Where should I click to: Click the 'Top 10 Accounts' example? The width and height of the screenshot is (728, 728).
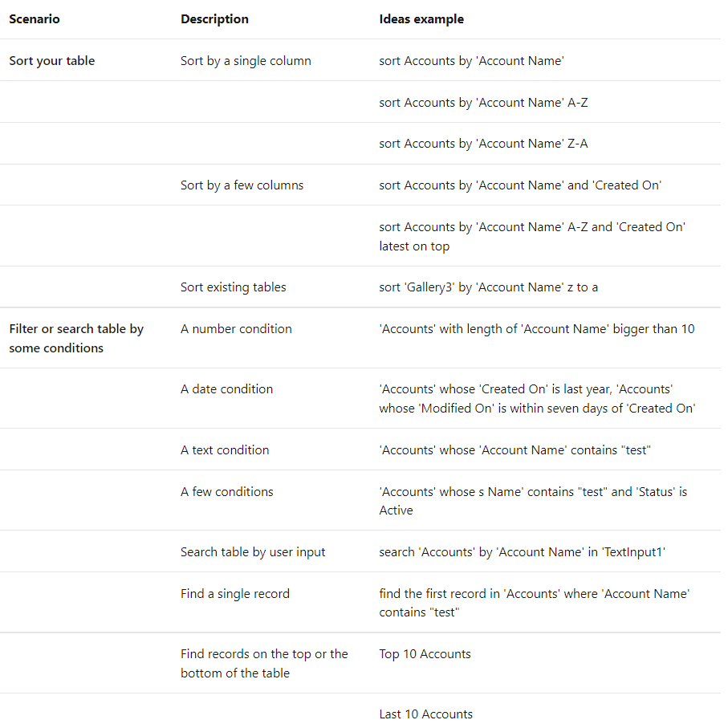pos(425,654)
